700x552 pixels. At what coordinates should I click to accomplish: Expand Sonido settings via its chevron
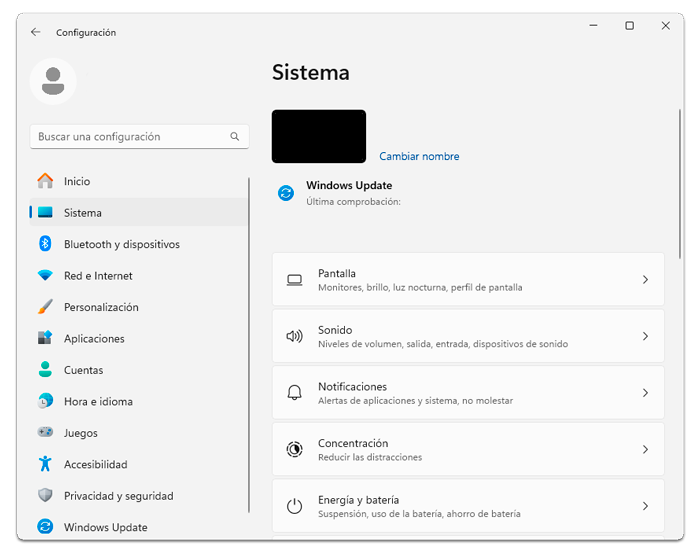click(646, 336)
